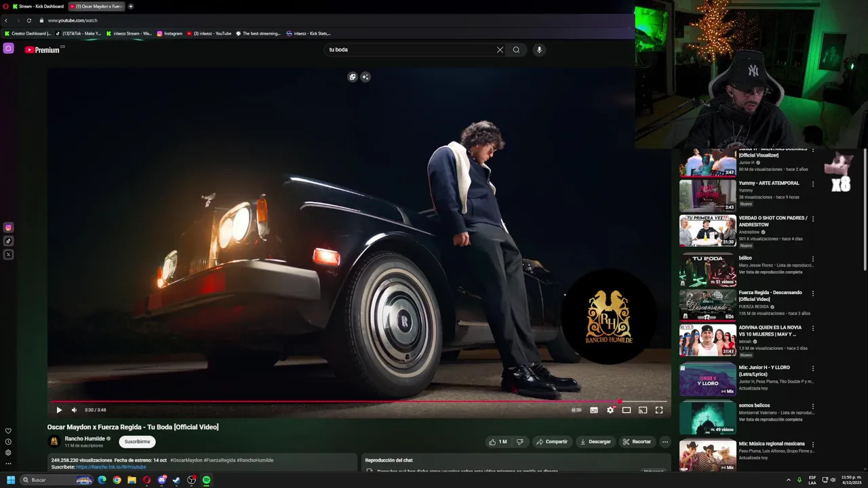Open The best streaming... bookmark
Viewport: 868px width, 488px height.
pos(258,33)
